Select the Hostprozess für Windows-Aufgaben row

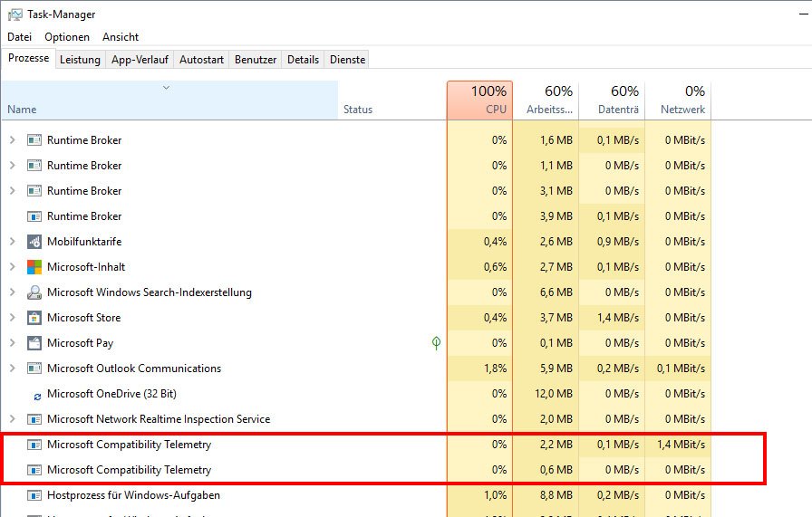356,495
